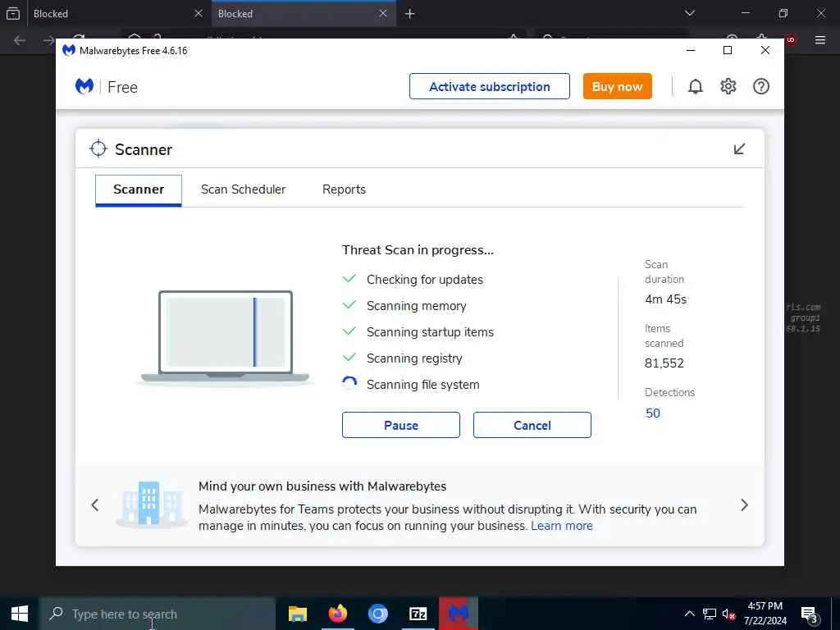Image resolution: width=840 pixels, height=630 pixels.
Task: Show previous promotional banner
Action: pos(95,504)
